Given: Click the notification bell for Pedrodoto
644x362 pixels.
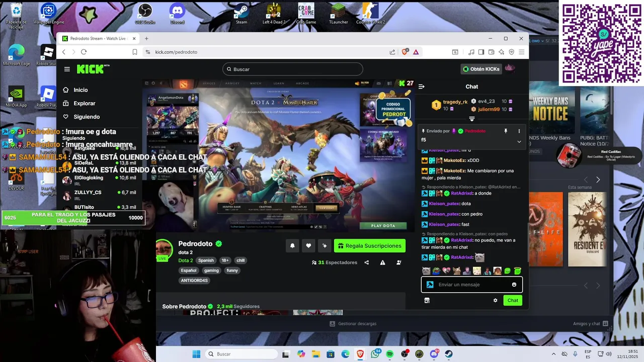Looking at the screenshot, I should (292, 246).
